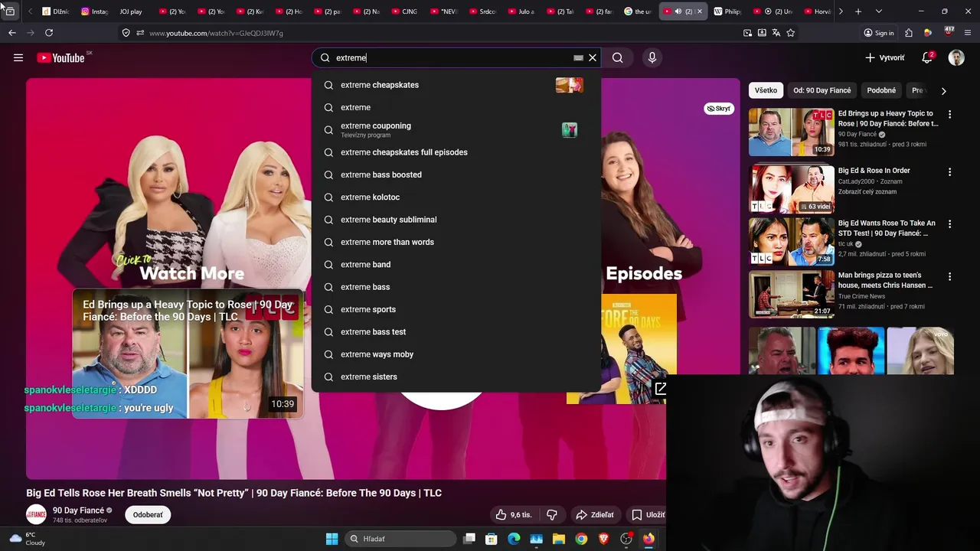
Task: Select the 'Od: 90 Day Fiancé' chip
Action: pos(822,90)
